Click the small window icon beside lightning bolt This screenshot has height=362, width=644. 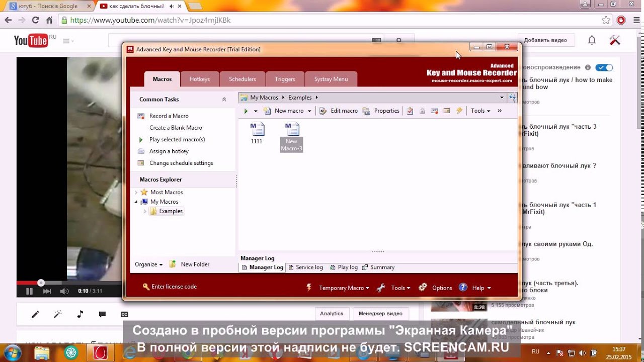click(x=446, y=111)
